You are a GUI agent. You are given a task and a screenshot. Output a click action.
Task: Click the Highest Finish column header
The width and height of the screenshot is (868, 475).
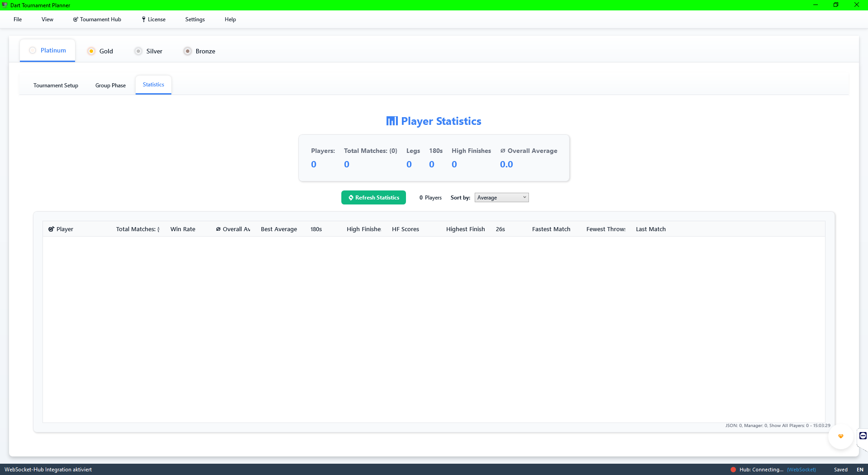[465, 229]
